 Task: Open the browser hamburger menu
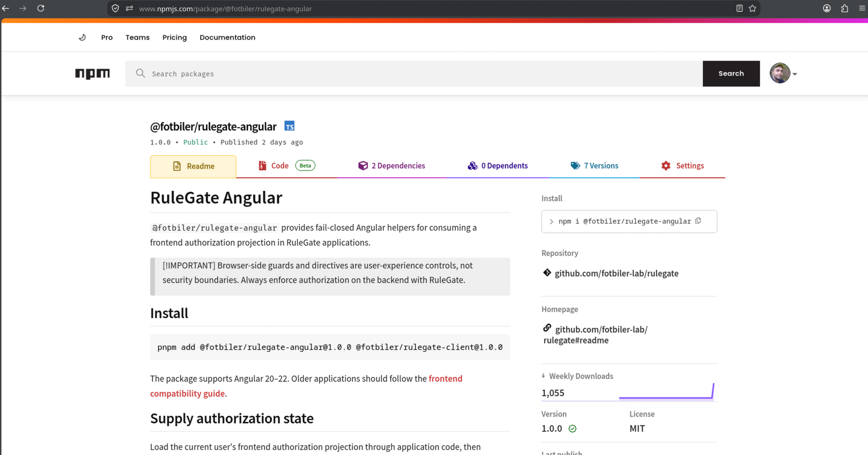pyautogui.click(x=862, y=8)
